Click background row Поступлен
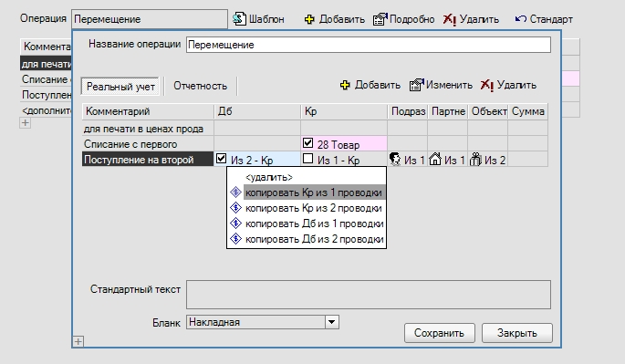The height and width of the screenshot is (364, 625). point(47,95)
